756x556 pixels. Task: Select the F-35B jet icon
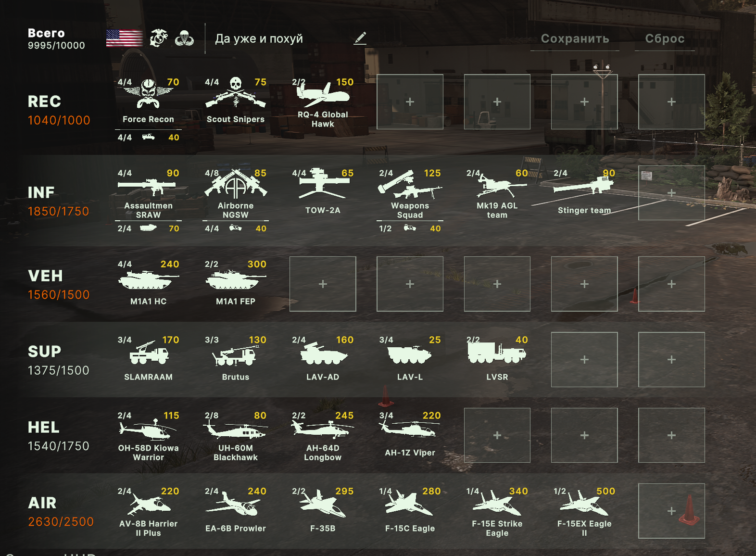(323, 504)
